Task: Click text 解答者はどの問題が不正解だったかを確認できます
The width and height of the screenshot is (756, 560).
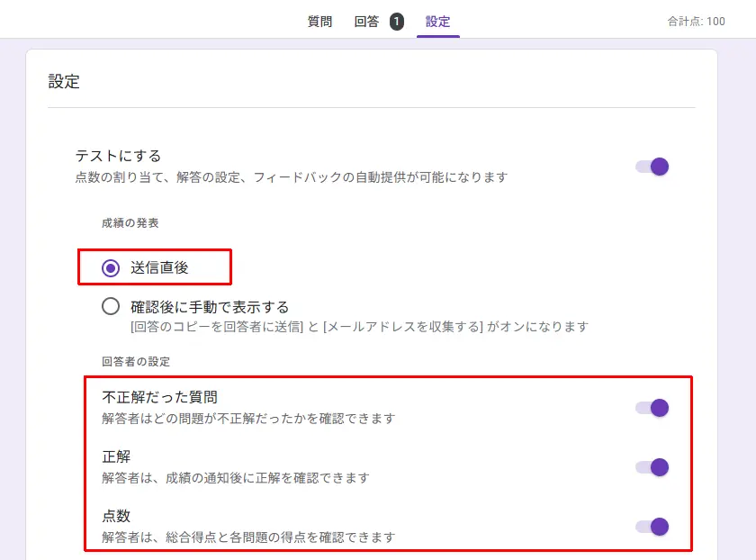Action: click(248, 418)
